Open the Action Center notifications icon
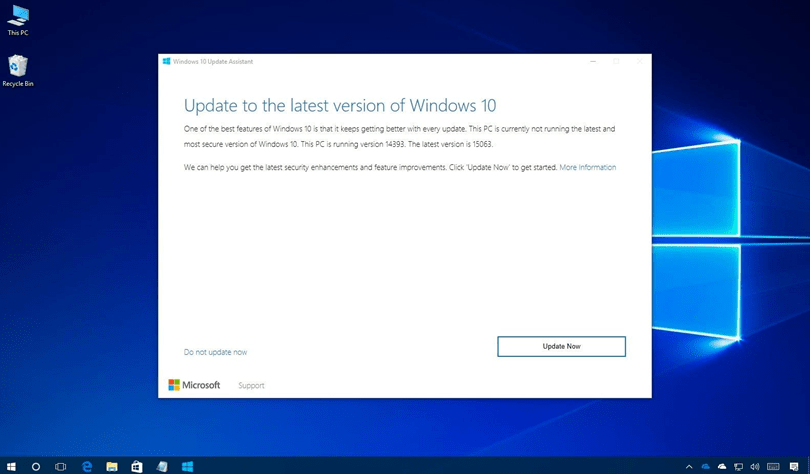The image size is (810, 474). pos(796,466)
